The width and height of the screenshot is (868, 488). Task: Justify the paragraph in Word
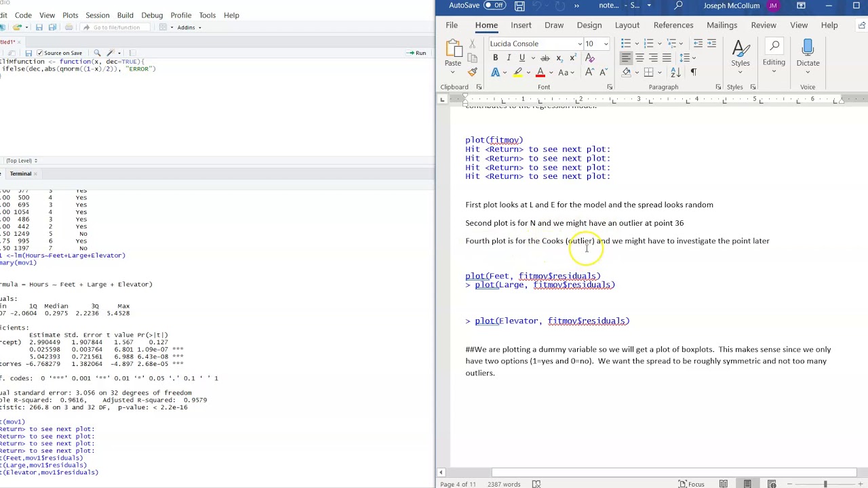[667, 58]
